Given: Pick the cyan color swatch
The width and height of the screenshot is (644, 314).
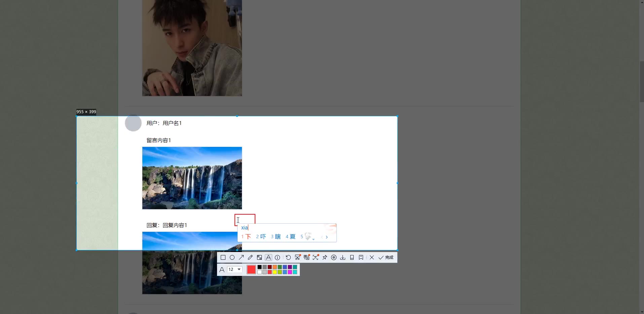Looking at the screenshot, I should coord(295,272).
